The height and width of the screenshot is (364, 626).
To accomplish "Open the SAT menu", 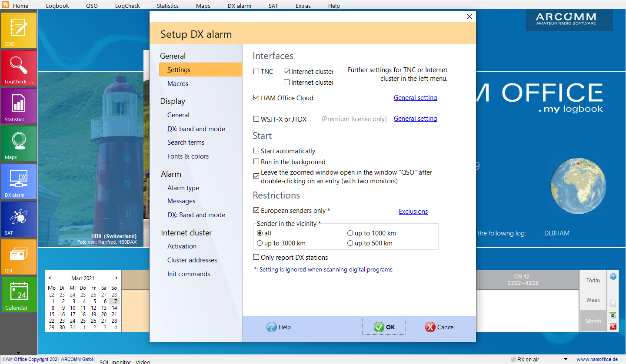I will click(273, 6).
